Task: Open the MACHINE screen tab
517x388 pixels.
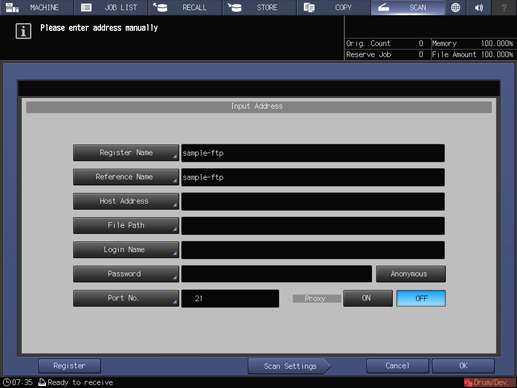Action: point(36,7)
